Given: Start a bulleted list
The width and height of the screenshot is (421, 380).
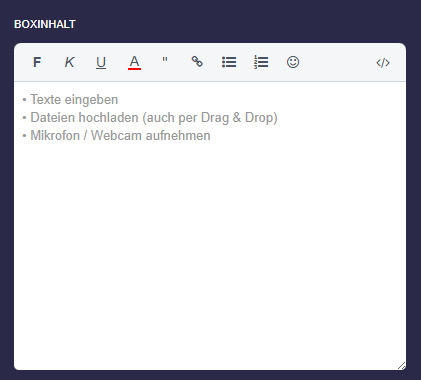Looking at the screenshot, I should click(229, 62).
